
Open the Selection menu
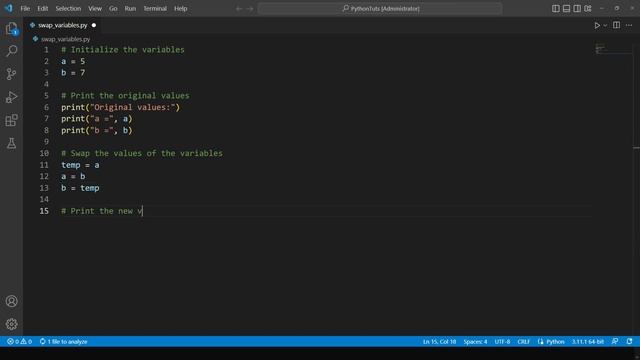(x=68, y=9)
